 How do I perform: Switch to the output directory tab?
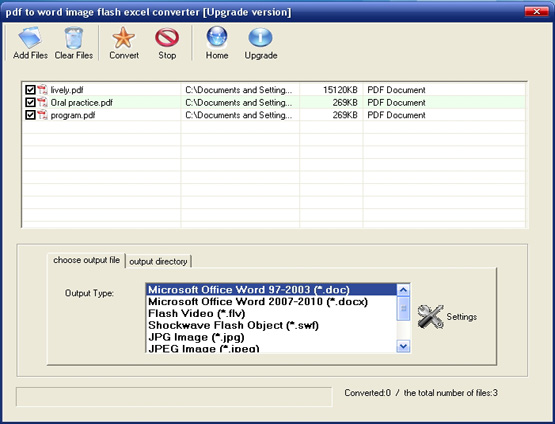coord(158,262)
